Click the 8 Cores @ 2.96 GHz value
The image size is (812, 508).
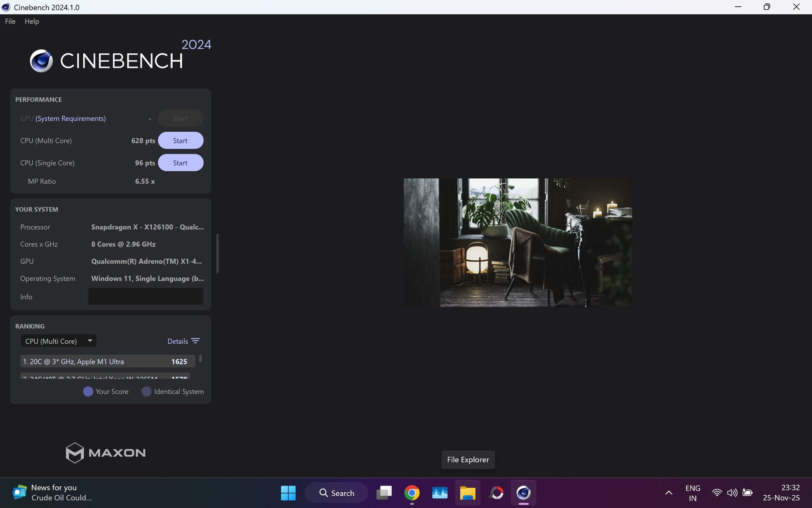pyautogui.click(x=123, y=244)
